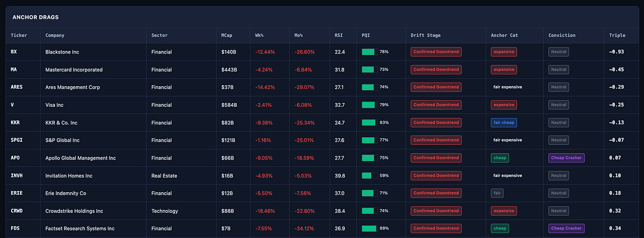Sort by the Wk% column header
Screen dimensions: 644x238
tap(259, 35)
